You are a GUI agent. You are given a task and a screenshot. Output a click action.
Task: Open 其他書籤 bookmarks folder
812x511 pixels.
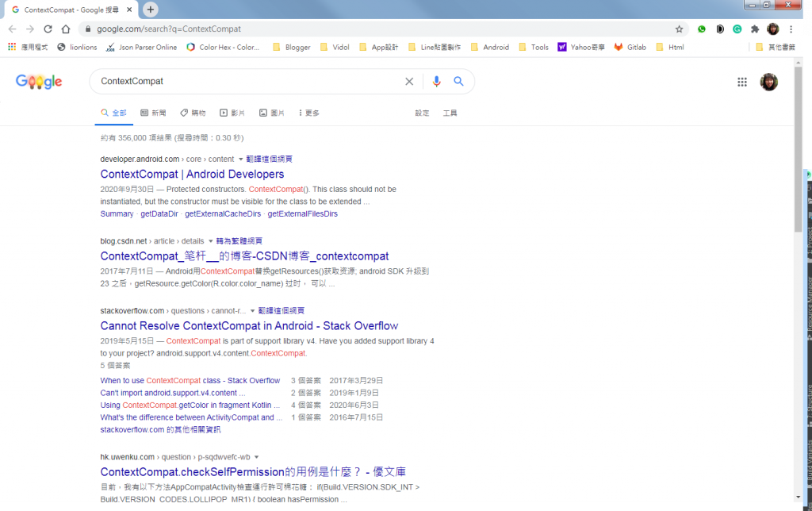776,47
